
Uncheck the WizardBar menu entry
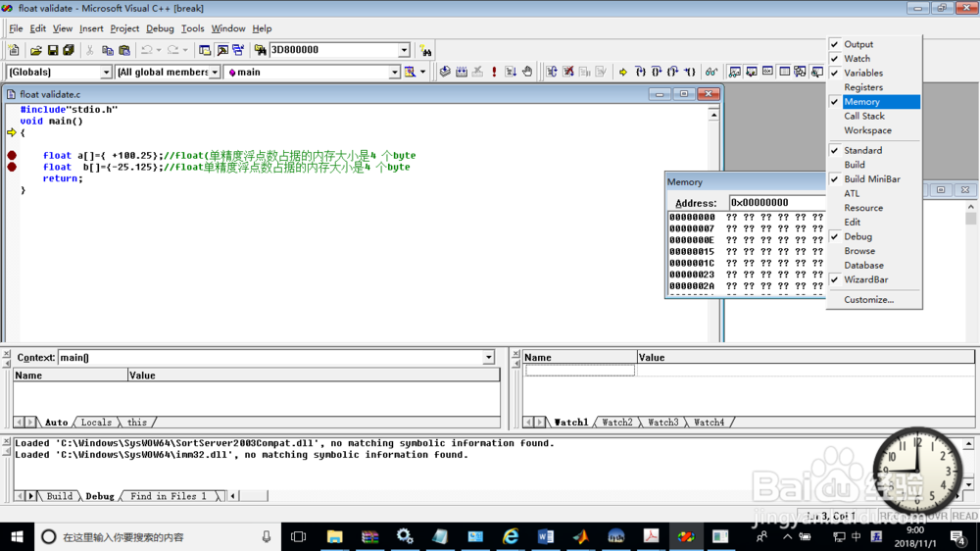pyautogui.click(x=865, y=280)
